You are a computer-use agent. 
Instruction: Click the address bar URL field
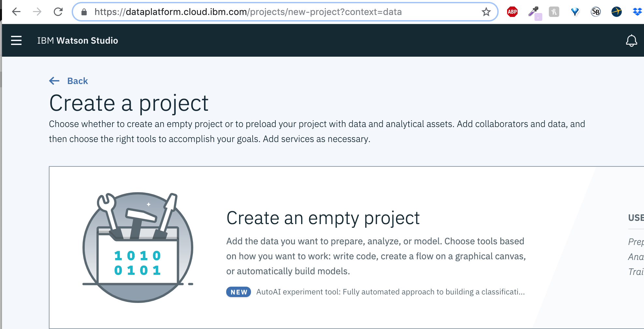pos(285,12)
